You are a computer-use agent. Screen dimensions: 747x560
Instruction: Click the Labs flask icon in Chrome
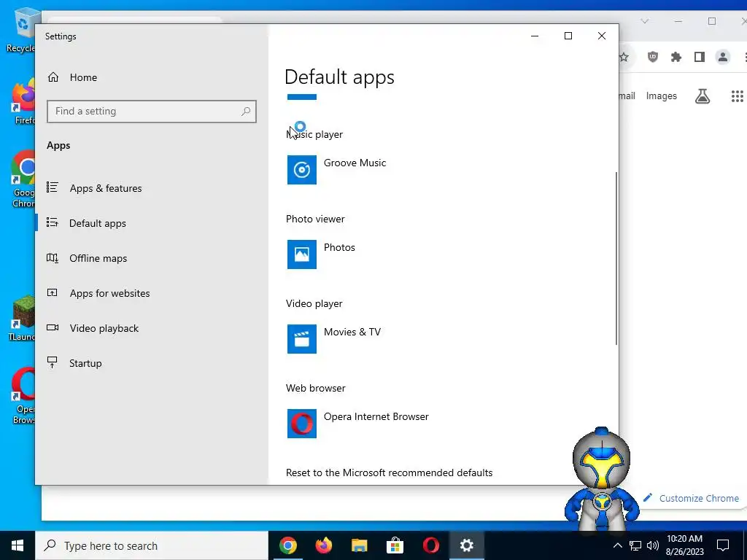(x=703, y=96)
